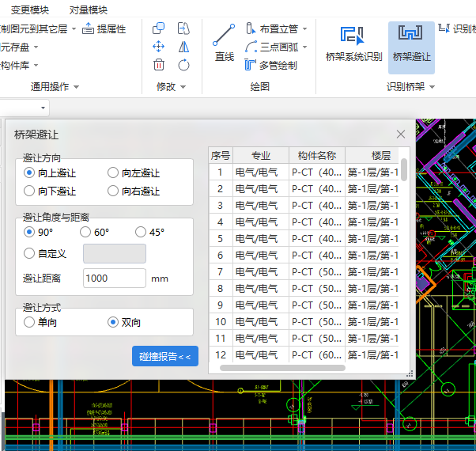This screenshot has height=451, width=476.
Task: Select row 7 P-CT (50... cell
Action: (x=316, y=272)
